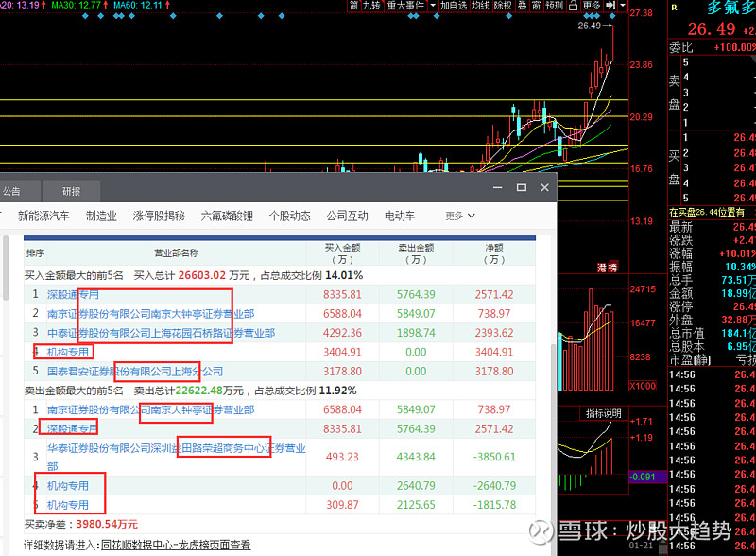756x556 pixels.
Task: Click the 493.23 buy amount cell
Action: (x=342, y=457)
